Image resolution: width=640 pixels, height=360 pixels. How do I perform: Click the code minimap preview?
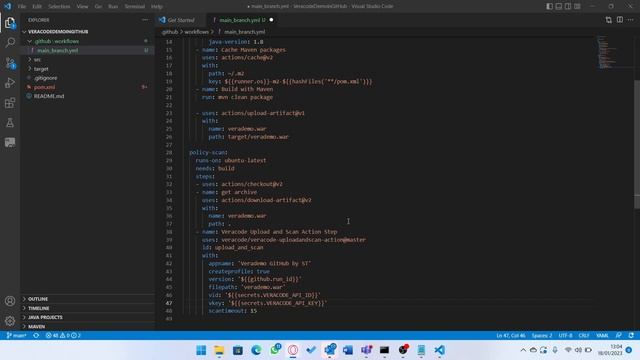pyautogui.click(x=607, y=52)
